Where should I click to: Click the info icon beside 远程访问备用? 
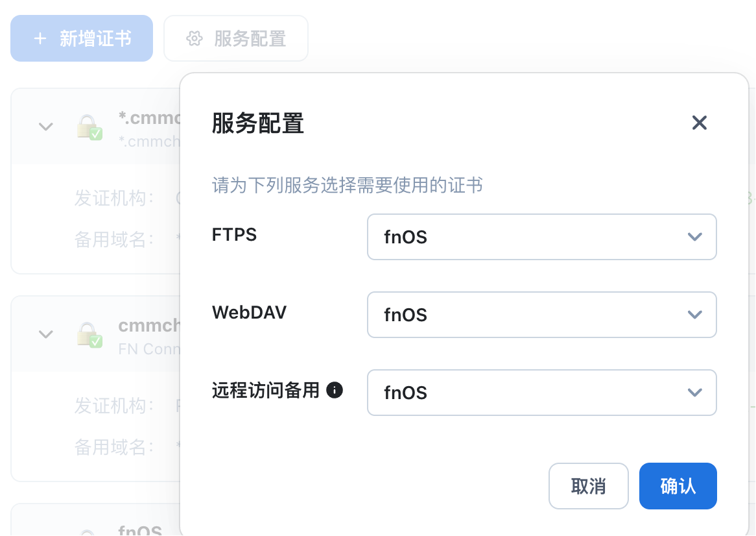point(335,390)
